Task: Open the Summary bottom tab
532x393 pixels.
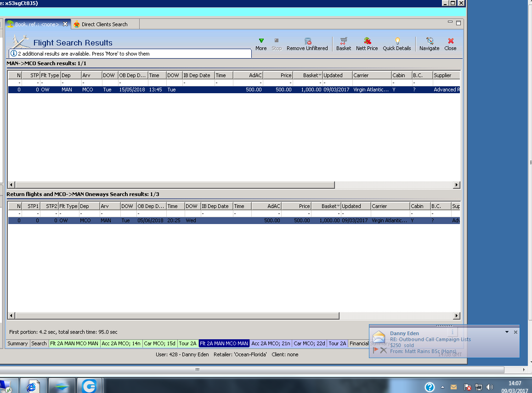Action: coord(17,343)
